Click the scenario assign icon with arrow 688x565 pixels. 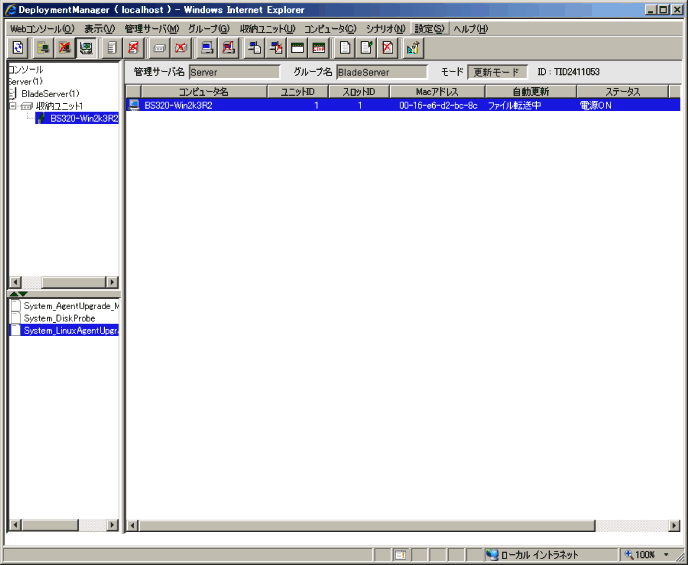(x=255, y=48)
